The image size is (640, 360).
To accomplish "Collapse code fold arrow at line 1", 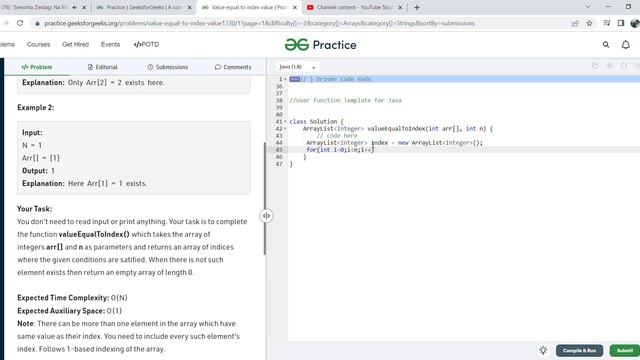I will click(285, 79).
